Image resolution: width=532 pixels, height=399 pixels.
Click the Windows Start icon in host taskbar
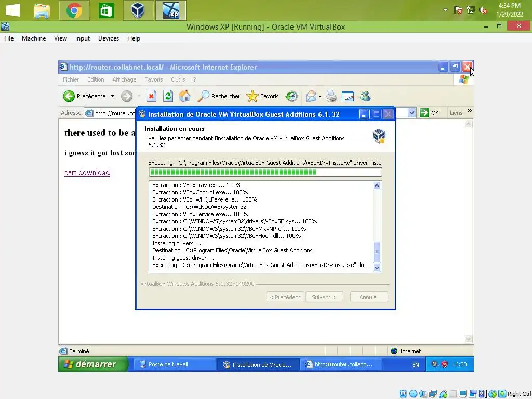click(13, 10)
